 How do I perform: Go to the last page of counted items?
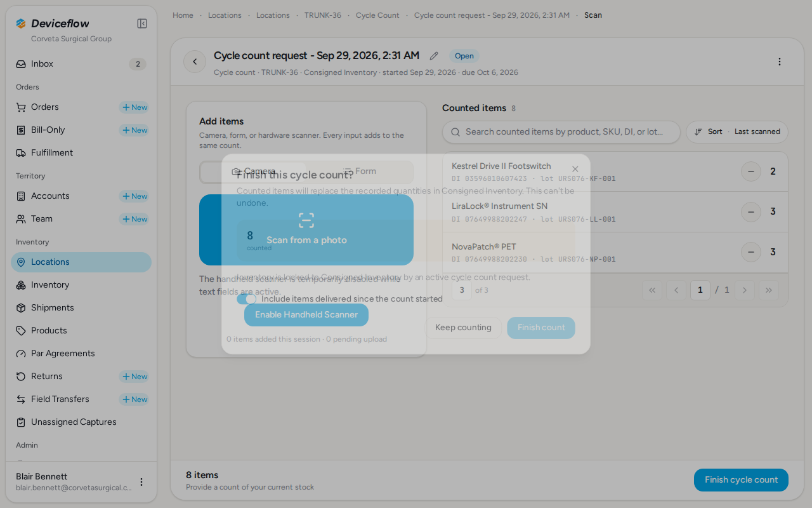[x=768, y=290]
